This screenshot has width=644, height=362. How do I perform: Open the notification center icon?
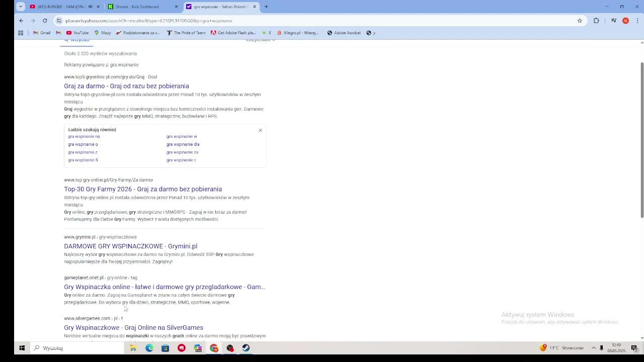point(634,348)
